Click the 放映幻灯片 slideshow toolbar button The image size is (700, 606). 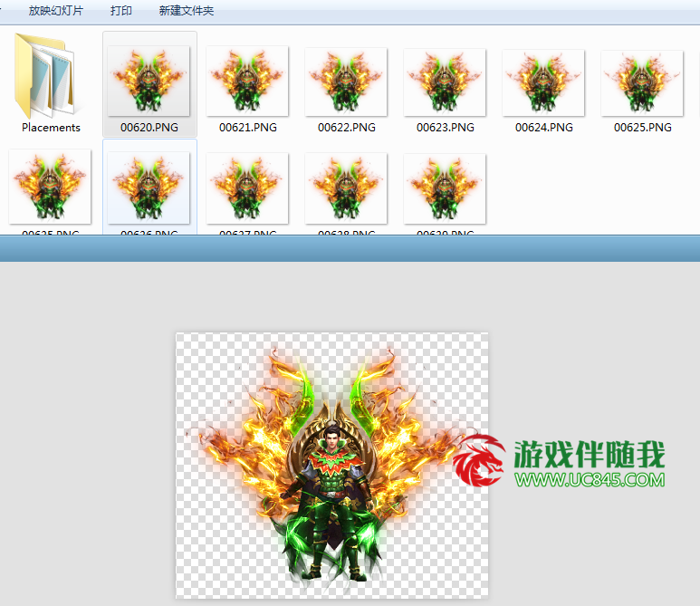pos(56,10)
